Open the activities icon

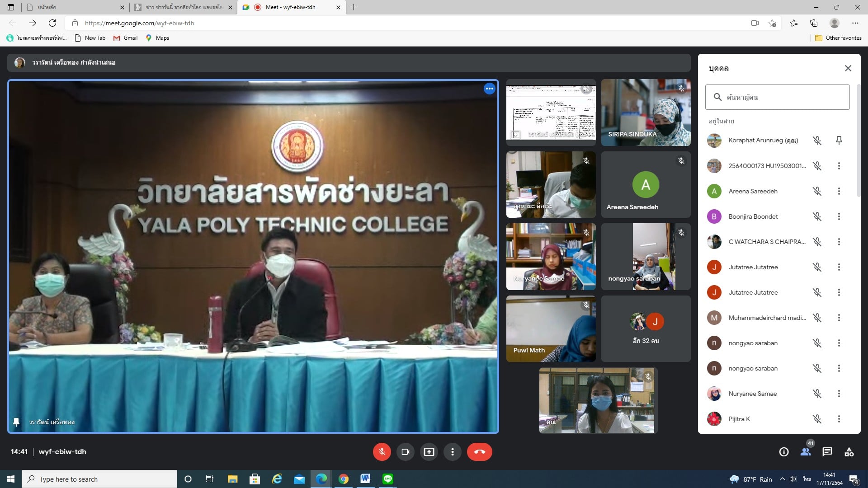click(849, 452)
